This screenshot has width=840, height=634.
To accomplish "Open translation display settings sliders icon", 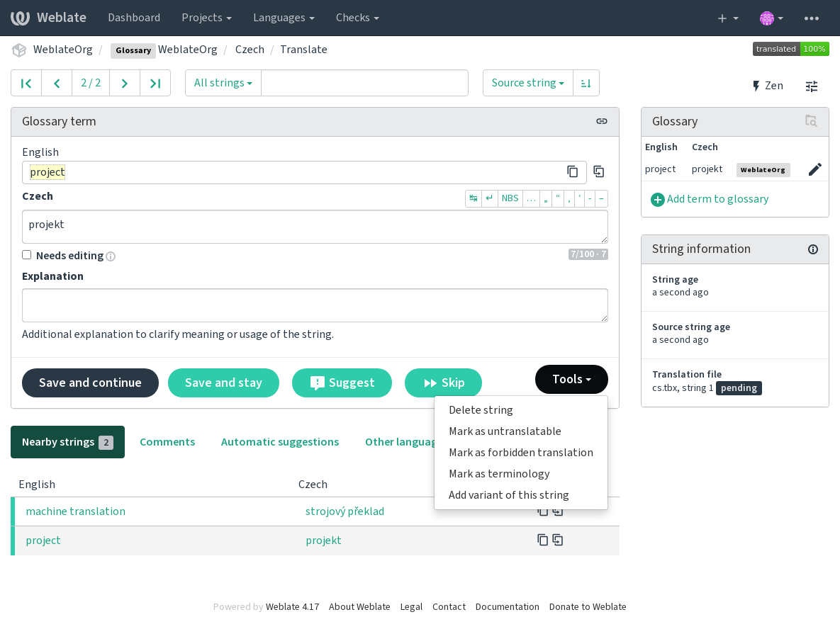I will point(812,86).
